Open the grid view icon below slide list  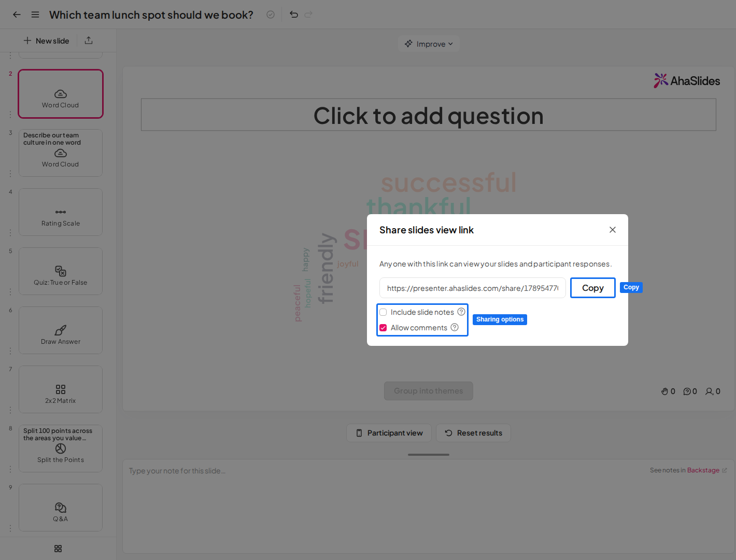point(58,549)
